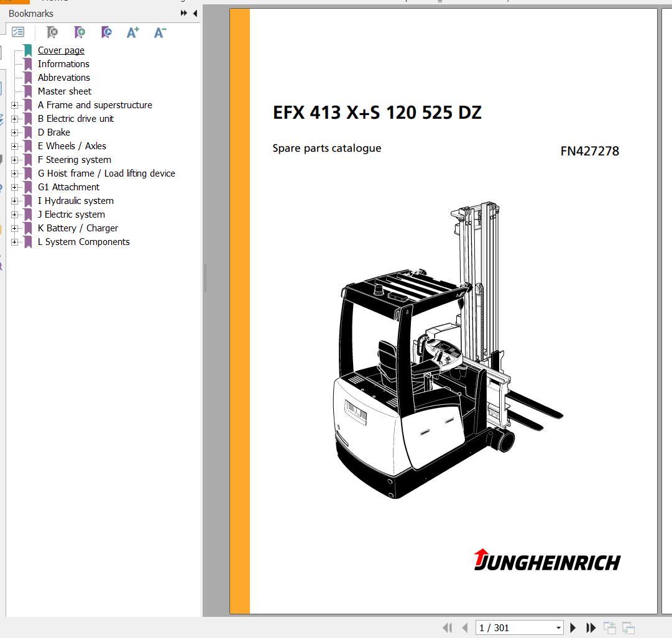The width and height of the screenshot is (672, 638).
Task: Expand the G Hoist frame bookmark
Action: (14, 173)
